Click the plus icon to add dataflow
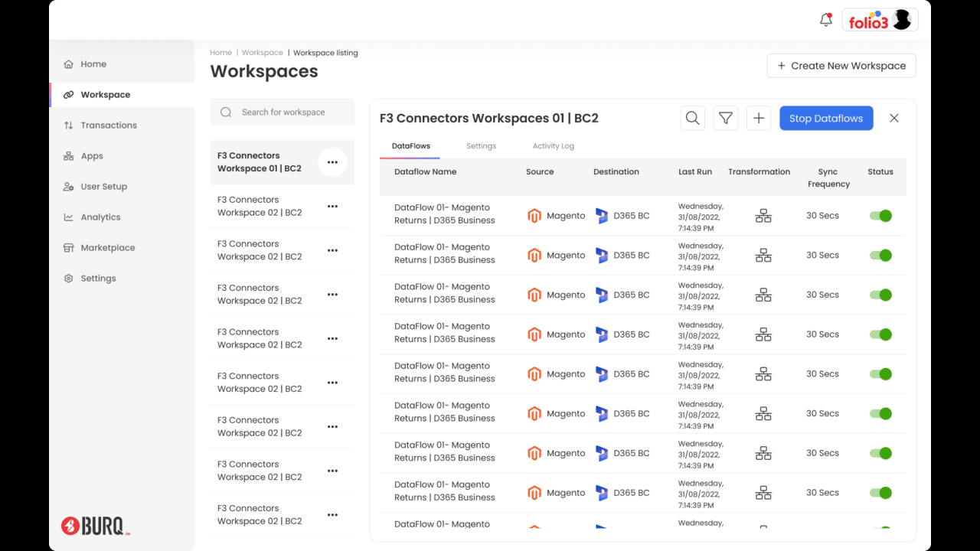 (x=759, y=118)
